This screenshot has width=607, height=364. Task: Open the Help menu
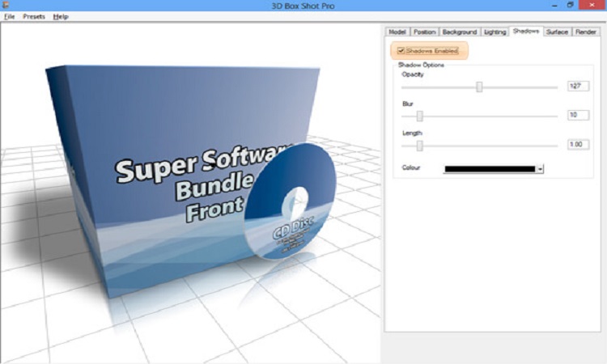[61, 17]
